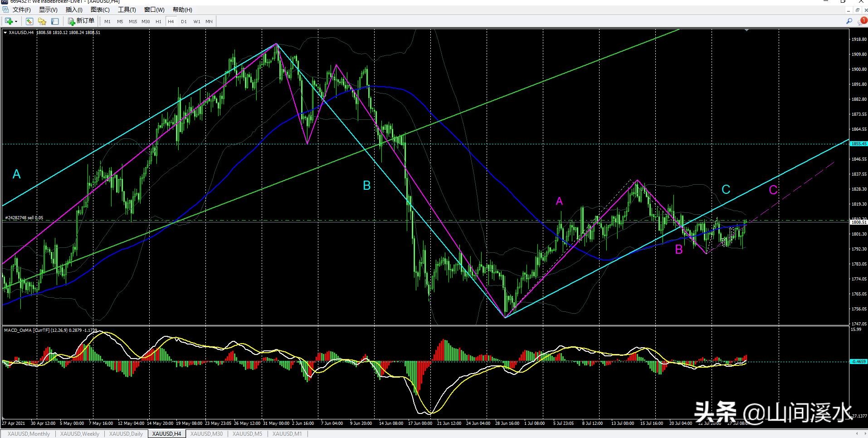Toggle the Terminal panel icon

click(55, 21)
